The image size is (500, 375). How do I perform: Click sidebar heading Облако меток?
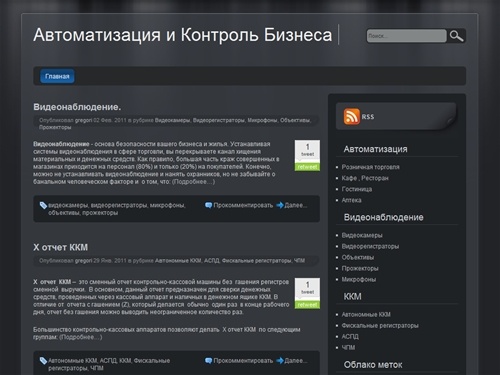coord(373,365)
